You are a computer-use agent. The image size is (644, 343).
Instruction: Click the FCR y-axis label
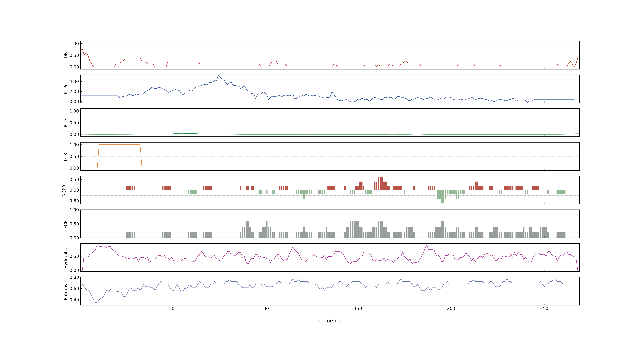pos(66,224)
